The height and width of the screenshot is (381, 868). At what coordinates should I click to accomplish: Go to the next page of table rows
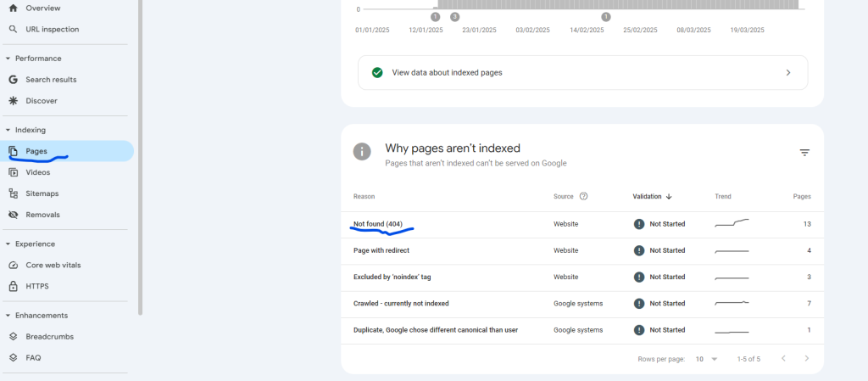[x=807, y=358]
